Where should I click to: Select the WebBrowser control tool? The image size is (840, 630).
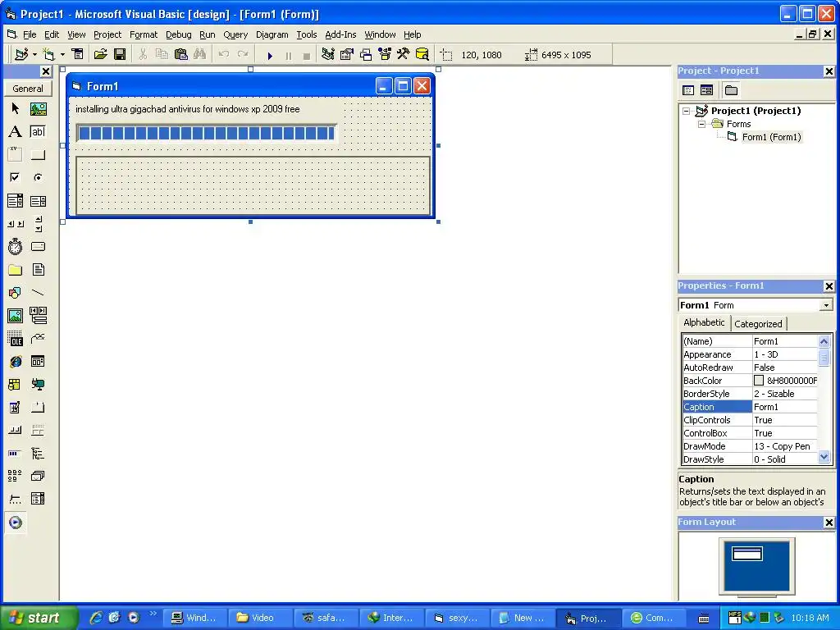(x=15, y=362)
